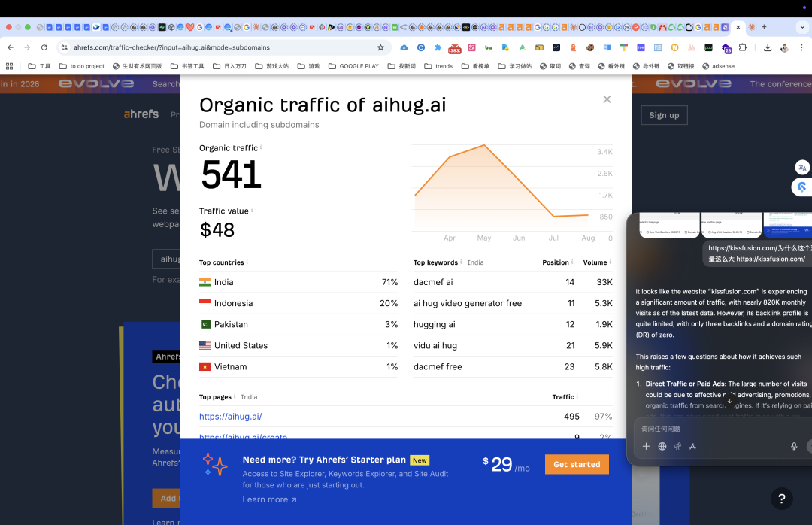The width and height of the screenshot is (812, 525).
Task: Open the tab search dropdown arrow
Action: 803,27
